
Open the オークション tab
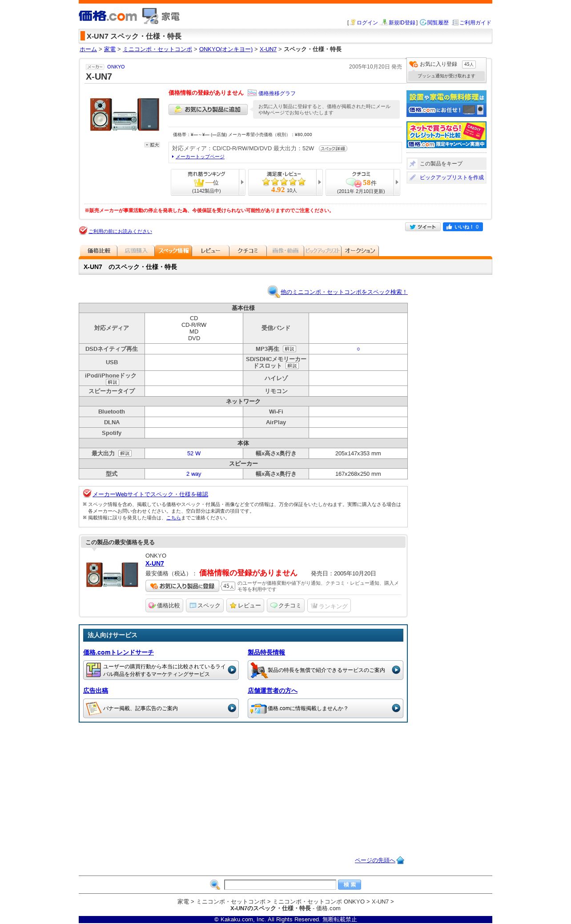(x=360, y=251)
